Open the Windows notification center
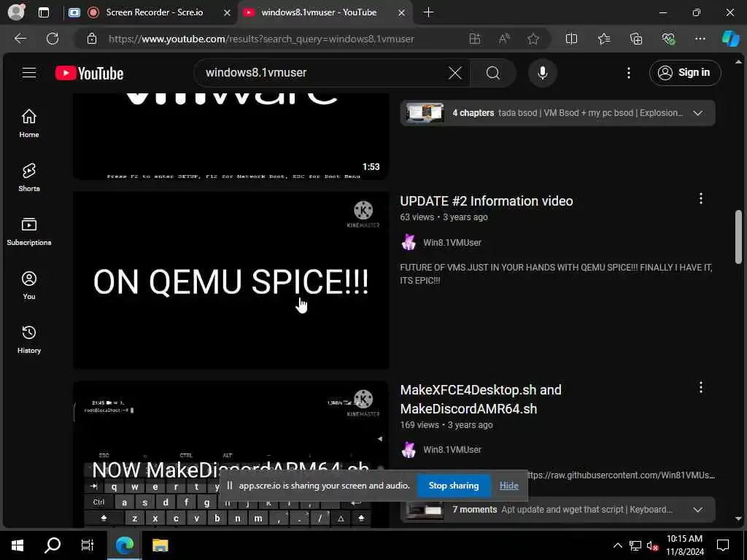The height and width of the screenshot is (560, 747). [723, 545]
